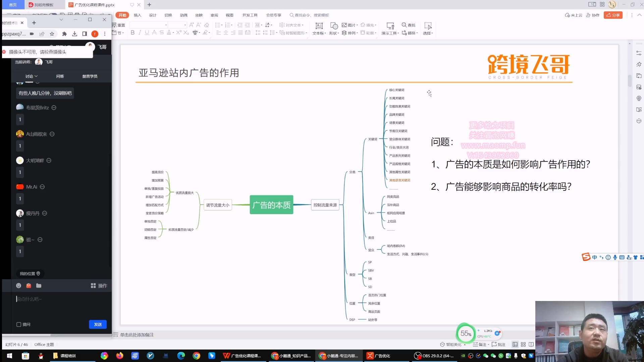Open the 设计 ribbon tab
This screenshot has width=644, height=362.
point(153,15)
